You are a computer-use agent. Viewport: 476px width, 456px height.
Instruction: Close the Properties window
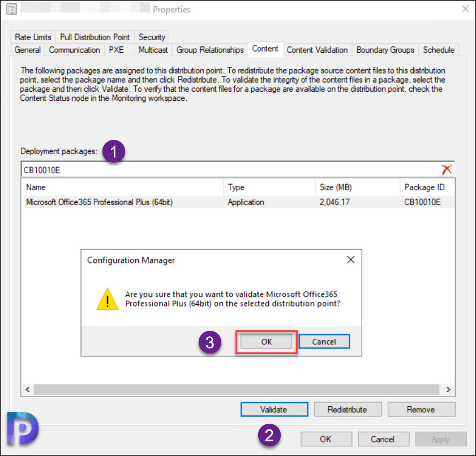465,9
